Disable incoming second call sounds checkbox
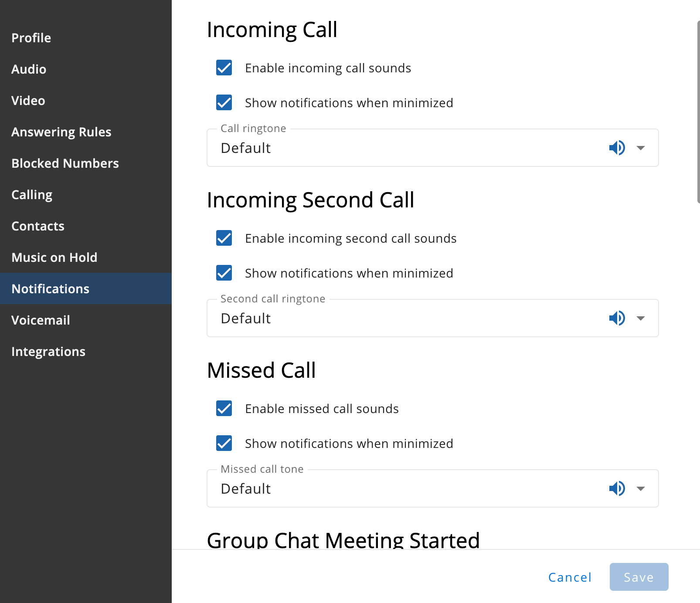Viewport: 700px width, 603px height. (x=224, y=238)
